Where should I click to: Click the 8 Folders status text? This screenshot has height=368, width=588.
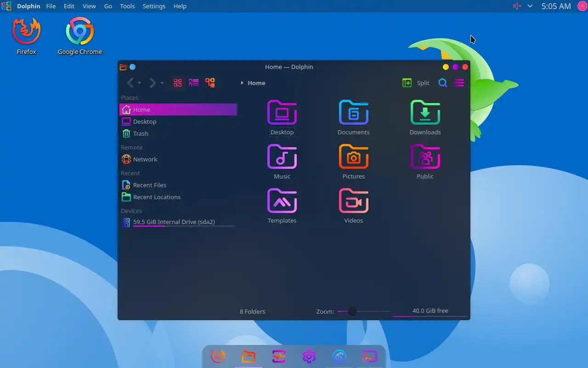point(252,311)
